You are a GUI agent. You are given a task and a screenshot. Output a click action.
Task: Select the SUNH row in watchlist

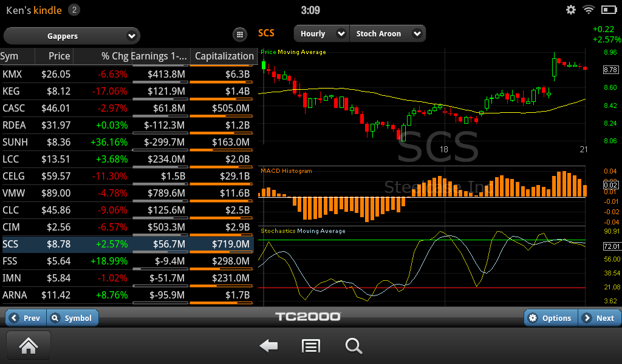126,142
